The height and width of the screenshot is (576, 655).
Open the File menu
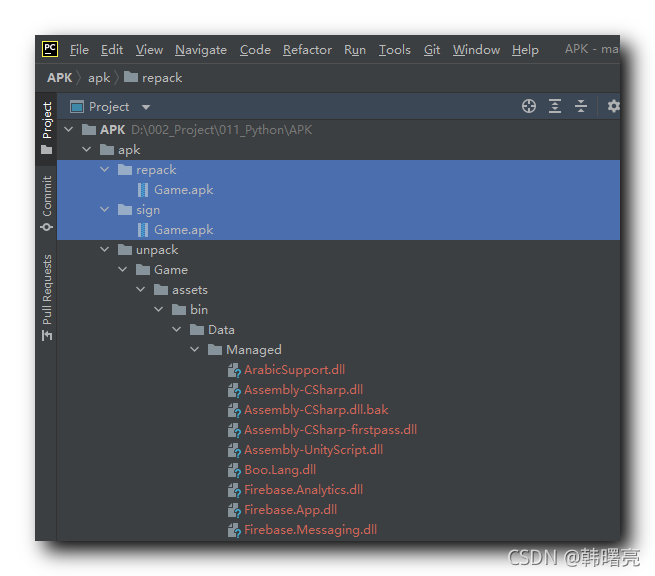point(79,50)
